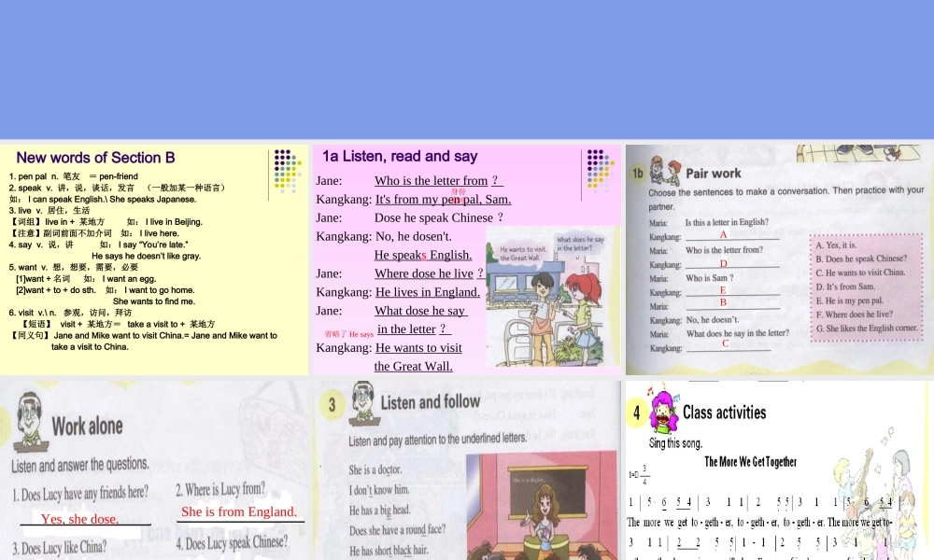Click the red answer "She is from England."
Screen dimensions: 934x560
[239, 511]
